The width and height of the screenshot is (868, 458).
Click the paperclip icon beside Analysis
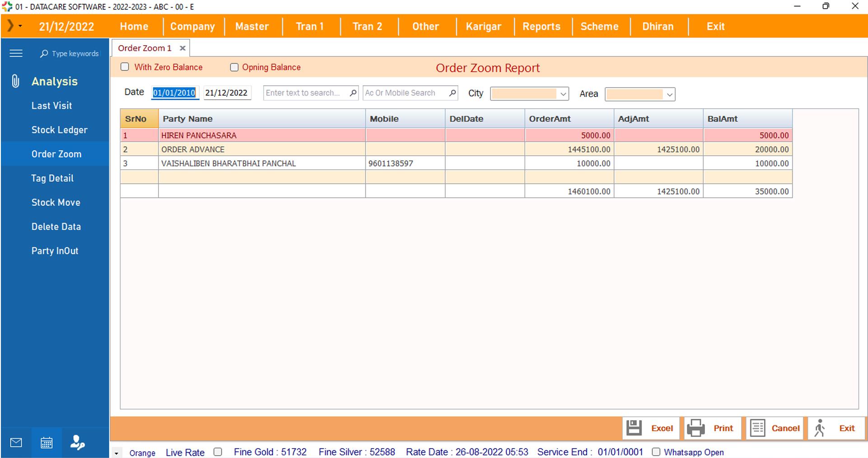point(15,81)
